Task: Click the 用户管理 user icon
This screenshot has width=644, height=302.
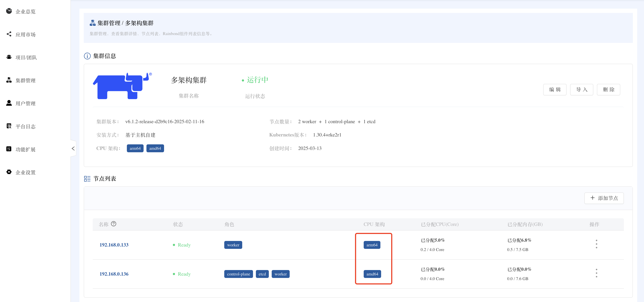Action: (9, 103)
